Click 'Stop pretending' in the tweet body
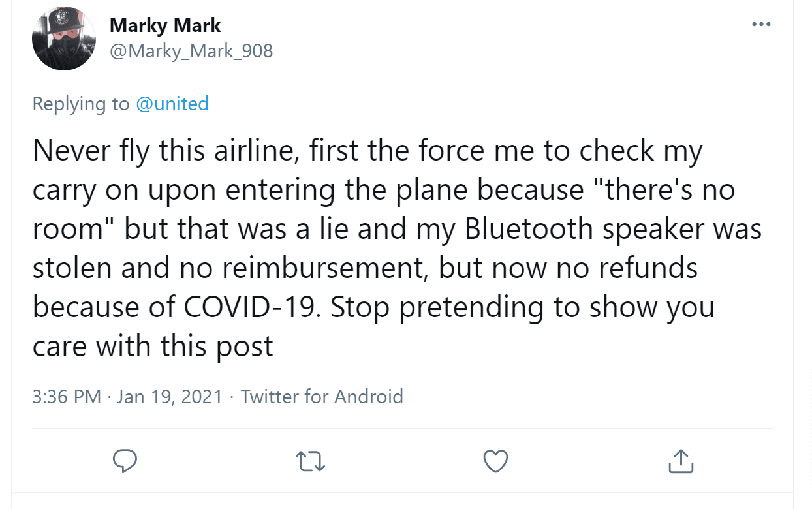This screenshot has width=812, height=509. [437, 307]
